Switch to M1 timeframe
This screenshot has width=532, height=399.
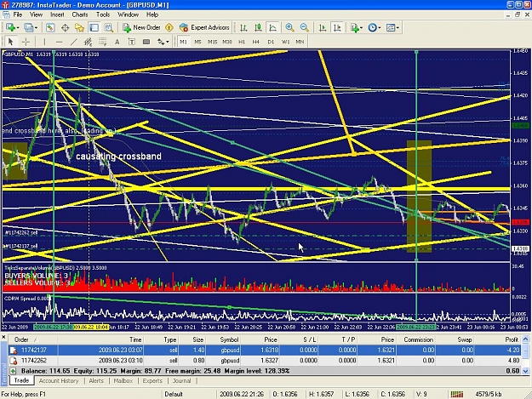click(x=183, y=42)
